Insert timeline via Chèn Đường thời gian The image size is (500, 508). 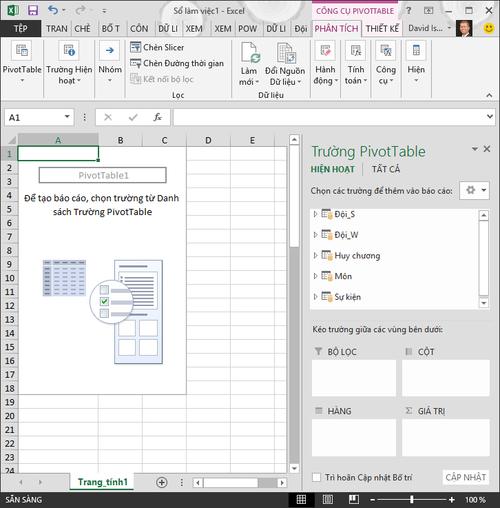pos(177,63)
